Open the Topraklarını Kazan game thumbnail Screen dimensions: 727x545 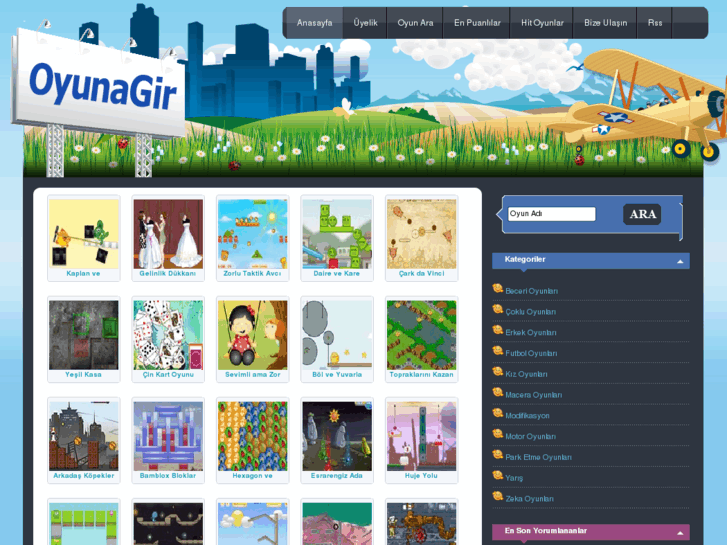pos(421,335)
